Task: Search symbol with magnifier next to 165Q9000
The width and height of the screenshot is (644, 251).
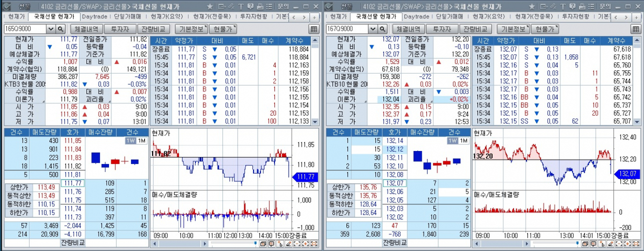Action: pyautogui.click(x=60, y=29)
